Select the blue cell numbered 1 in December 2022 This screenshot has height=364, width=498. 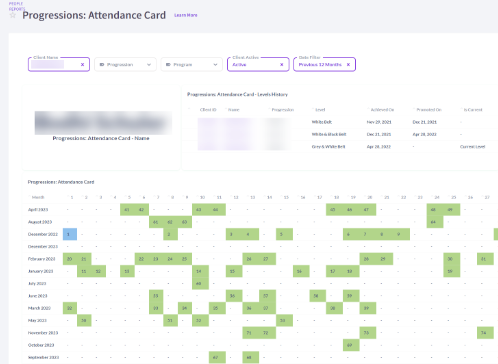tap(70, 234)
